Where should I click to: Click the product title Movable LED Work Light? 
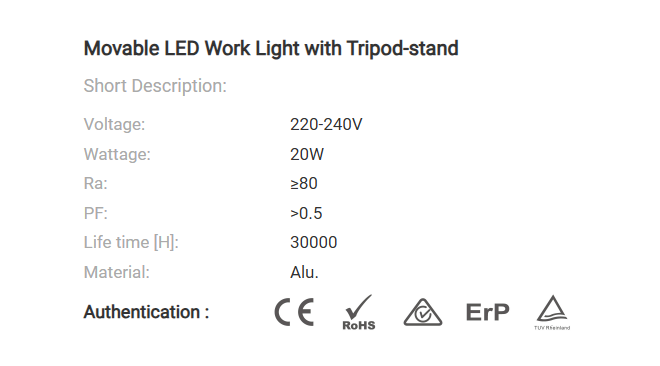(x=271, y=48)
